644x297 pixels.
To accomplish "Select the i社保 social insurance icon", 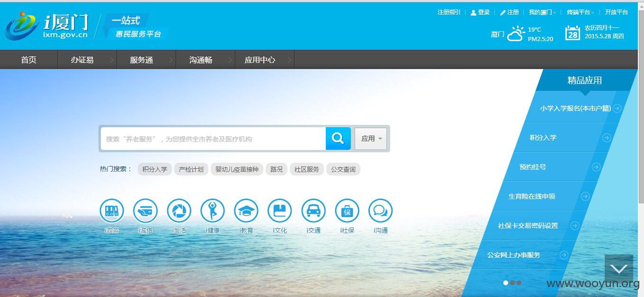I will point(347,211).
